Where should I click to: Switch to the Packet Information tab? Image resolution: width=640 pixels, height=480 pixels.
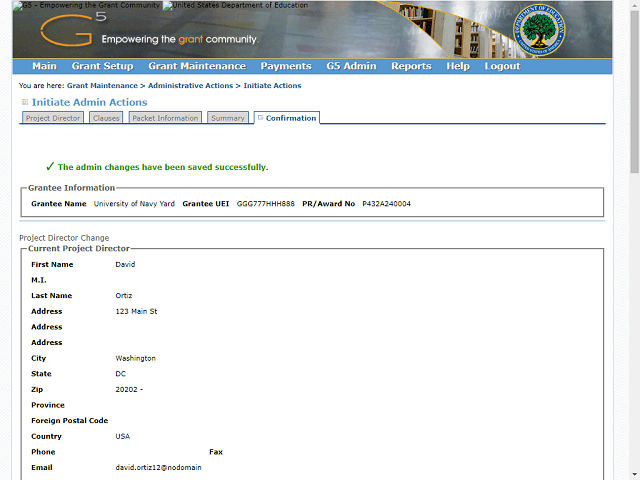click(165, 118)
